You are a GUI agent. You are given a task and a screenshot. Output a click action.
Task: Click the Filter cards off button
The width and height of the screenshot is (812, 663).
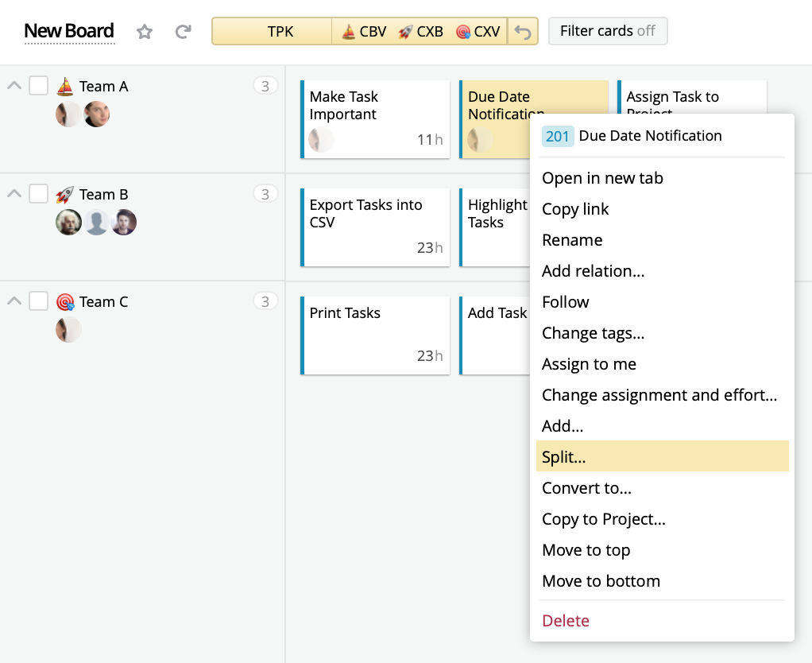608,31
